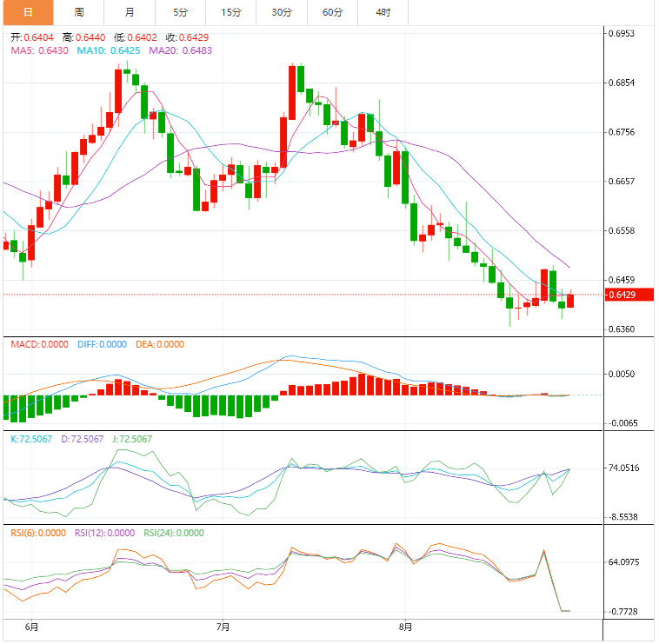Open the 15分 timeframe tab
This screenshot has height=644, width=659.
pos(231,12)
